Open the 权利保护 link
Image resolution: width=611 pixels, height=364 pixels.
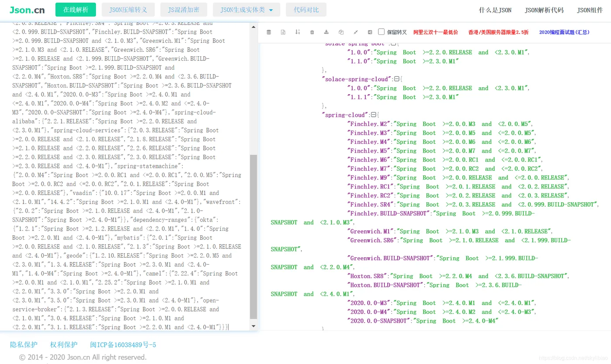[x=64, y=345]
